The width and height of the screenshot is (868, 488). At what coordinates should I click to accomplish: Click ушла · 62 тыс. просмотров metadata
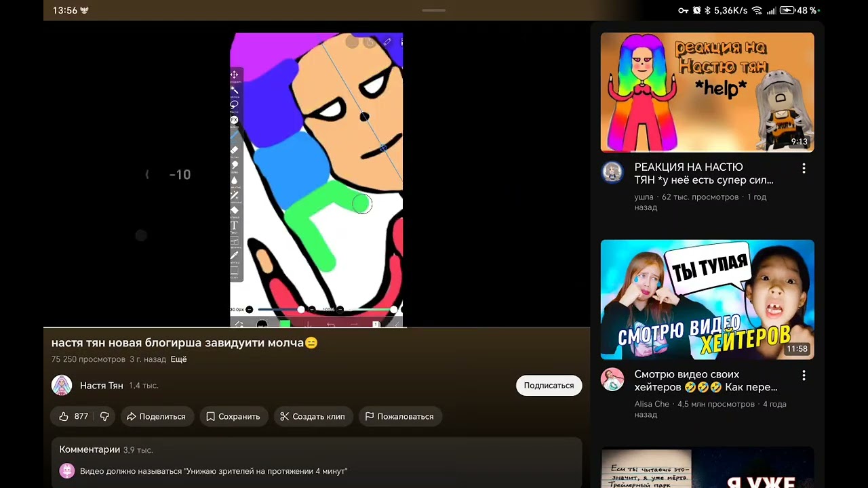701,202
